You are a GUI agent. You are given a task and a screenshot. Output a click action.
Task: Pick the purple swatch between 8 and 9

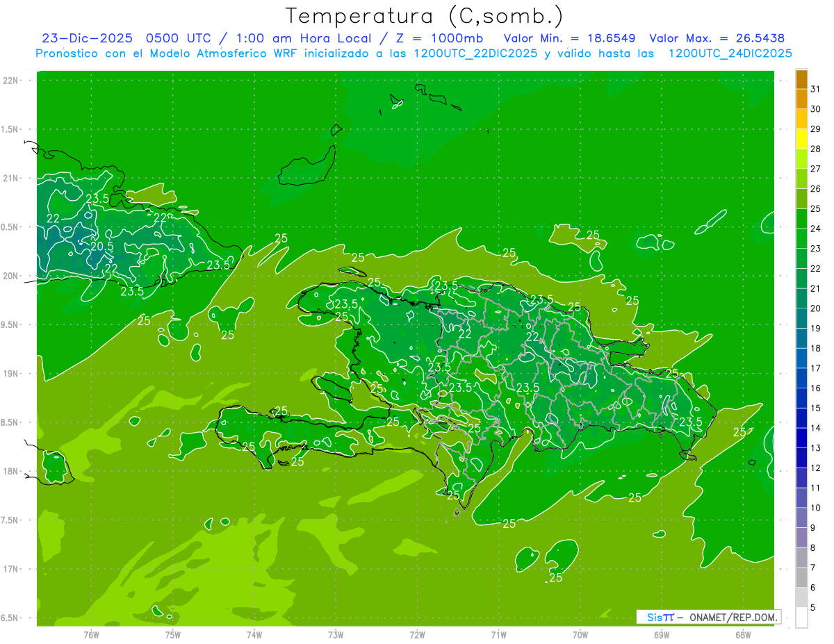801,538
